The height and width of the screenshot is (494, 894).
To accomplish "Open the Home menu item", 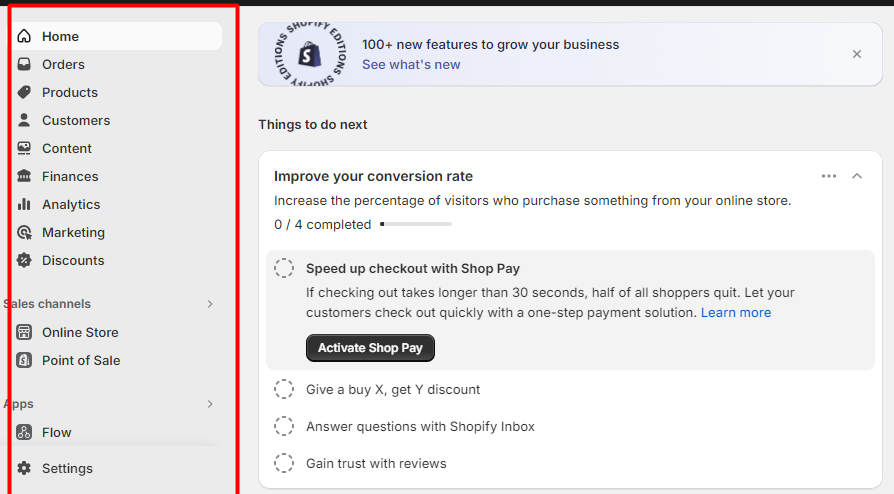I will point(118,37).
